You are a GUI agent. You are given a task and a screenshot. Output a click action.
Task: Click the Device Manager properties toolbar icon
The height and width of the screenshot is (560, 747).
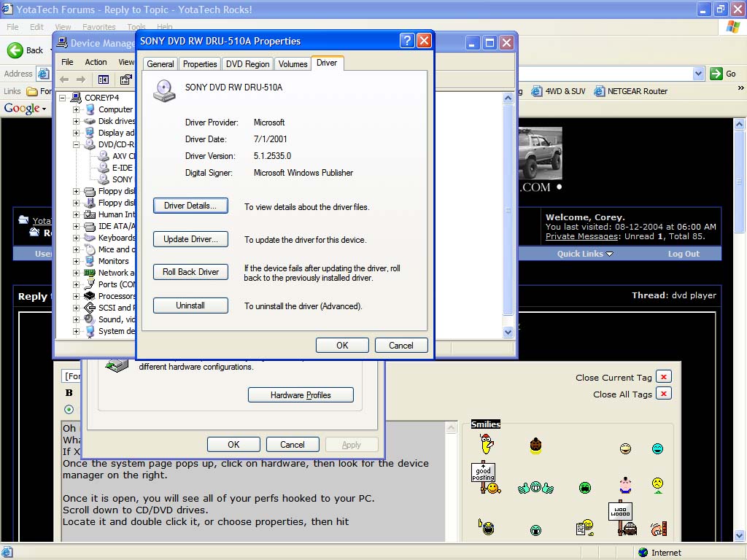pos(125,79)
